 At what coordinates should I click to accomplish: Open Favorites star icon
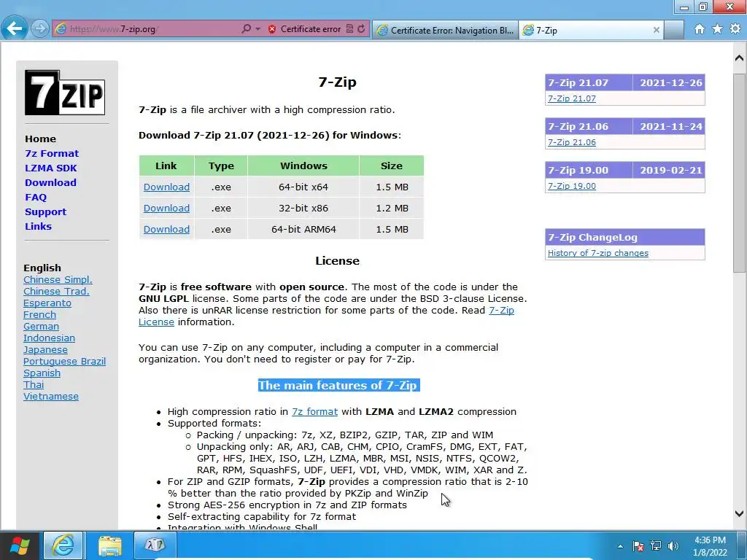coord(717,29)
